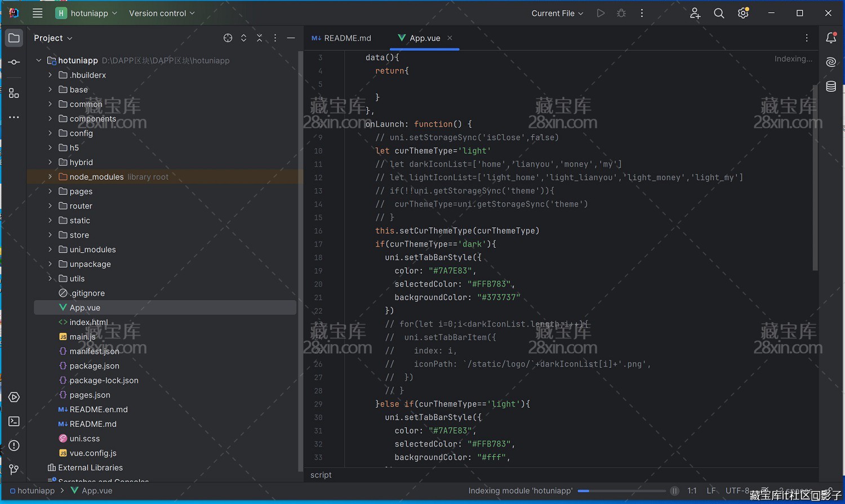Expand the components folder
Viewport: 845px width, 504px height.
(x=50, y=118)
